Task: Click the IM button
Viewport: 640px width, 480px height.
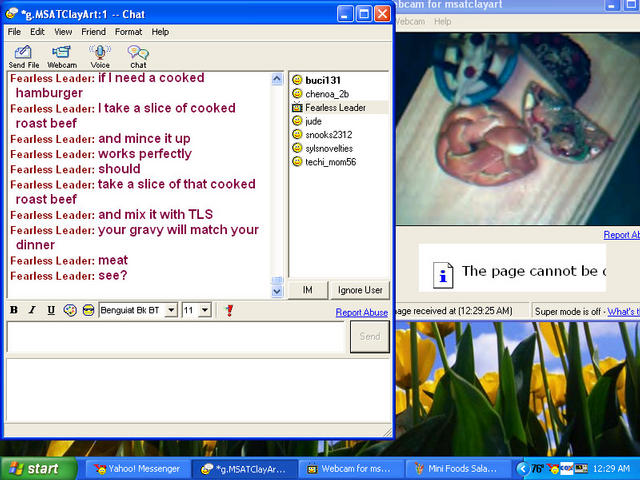Action: 308,290
